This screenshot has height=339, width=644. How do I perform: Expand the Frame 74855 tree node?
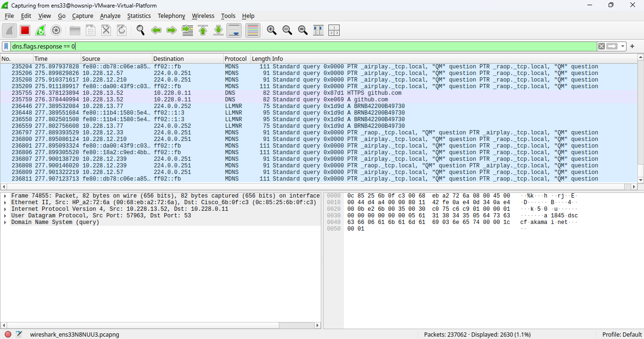[5, 196]
